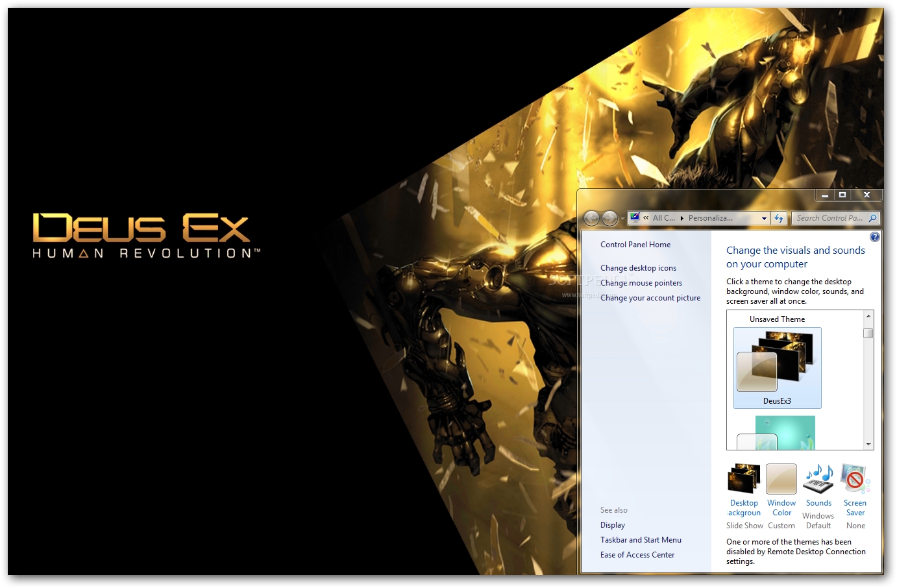Click the 'Unsaved Theme' group label

(x=777, y=319)
